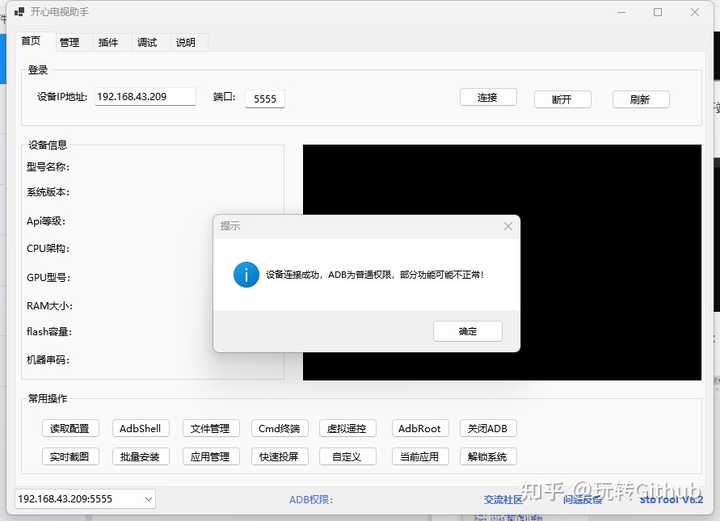Click the 连接 button
This screenshot has width=720, height=521.
tap(488, 97)
